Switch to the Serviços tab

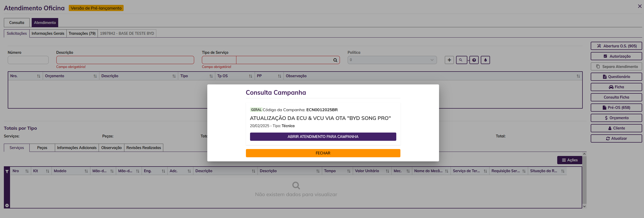pos(17,148)
